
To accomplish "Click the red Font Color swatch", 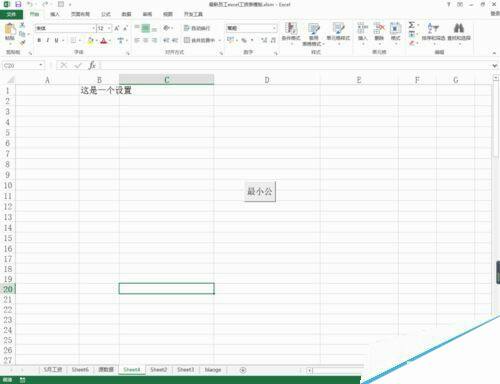I will [x=103, y=41].
